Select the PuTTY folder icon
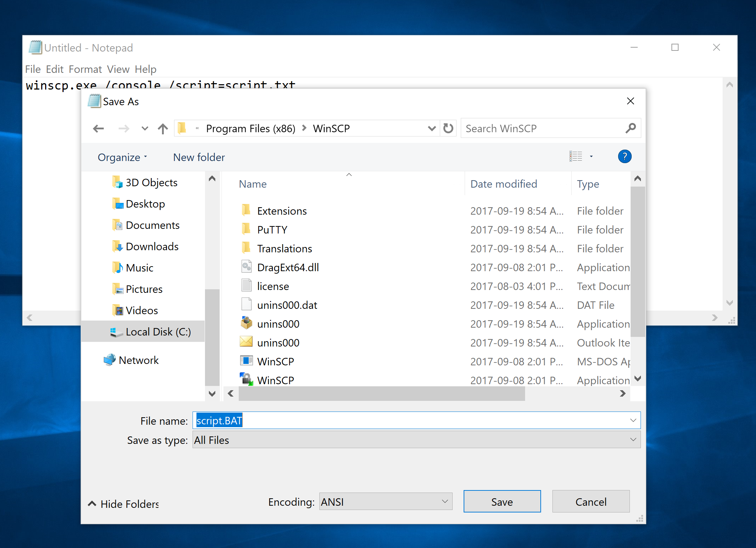This screenshot has width=756, height=548. [x=246, y=229]
